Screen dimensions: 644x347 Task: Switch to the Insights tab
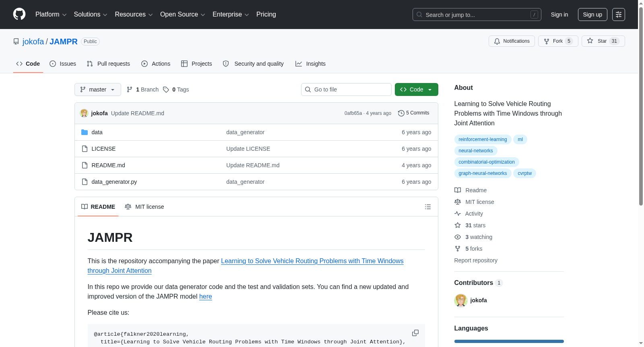(x=310, y=64)
